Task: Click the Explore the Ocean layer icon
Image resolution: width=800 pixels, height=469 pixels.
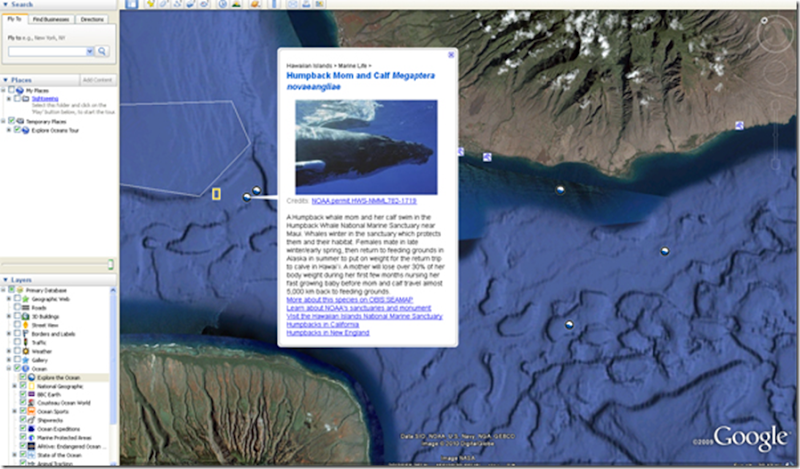Action: pyautogui.click(x=32, y=377)
